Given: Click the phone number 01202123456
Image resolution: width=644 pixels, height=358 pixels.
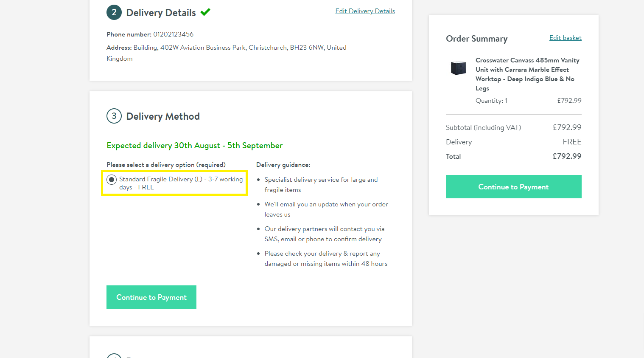Looking at the screenshot, I should click(x=173, y=34).
